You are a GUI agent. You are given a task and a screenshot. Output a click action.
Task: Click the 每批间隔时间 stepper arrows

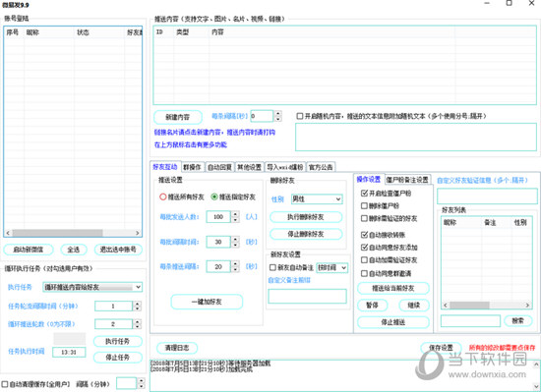tap(235, 242)
